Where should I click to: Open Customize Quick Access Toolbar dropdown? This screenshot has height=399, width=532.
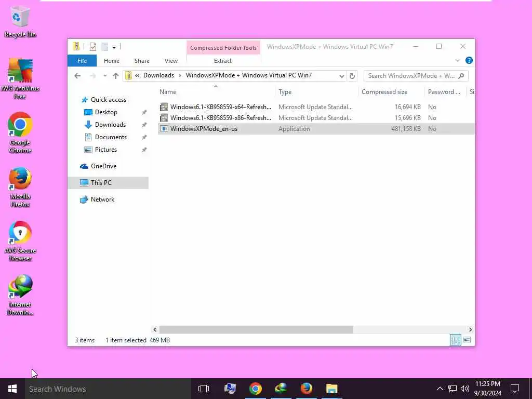pyautogui.click(x=114, y=47)
